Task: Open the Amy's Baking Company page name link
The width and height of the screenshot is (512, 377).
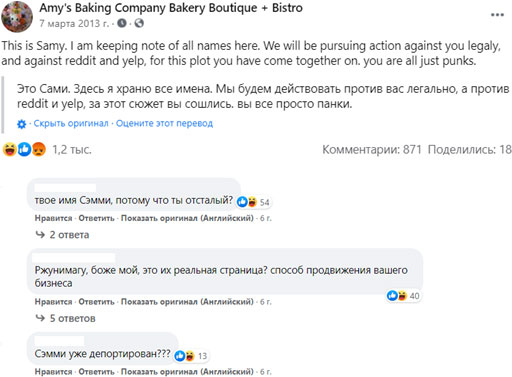Action: [x=171, y=8]
